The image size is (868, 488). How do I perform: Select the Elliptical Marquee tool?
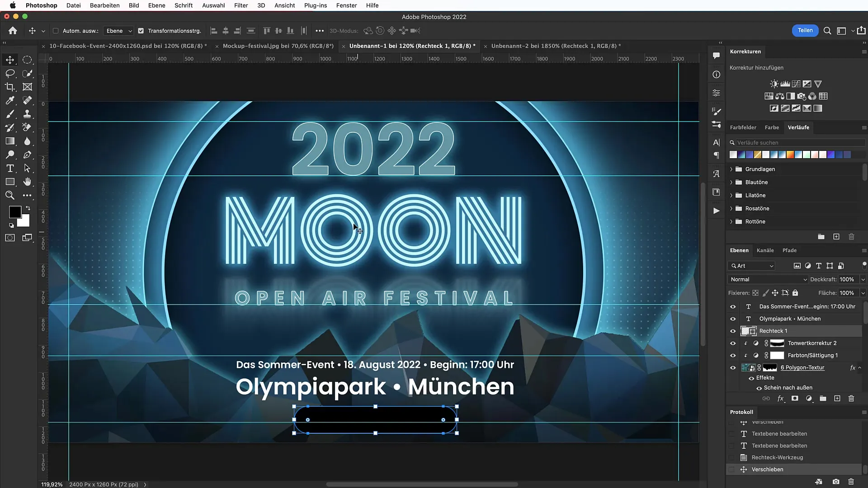coord(27,60)
